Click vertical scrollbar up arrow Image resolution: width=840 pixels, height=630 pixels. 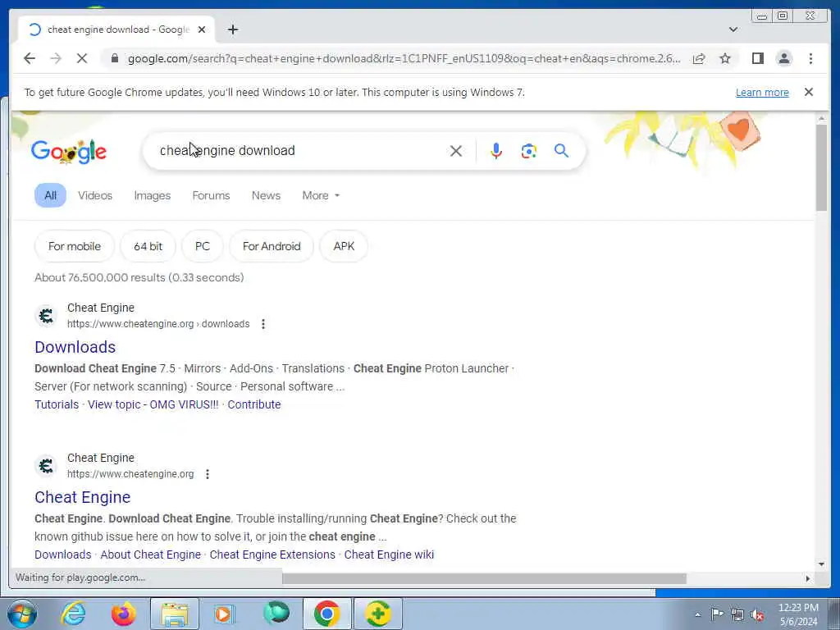tap(821, 118)
